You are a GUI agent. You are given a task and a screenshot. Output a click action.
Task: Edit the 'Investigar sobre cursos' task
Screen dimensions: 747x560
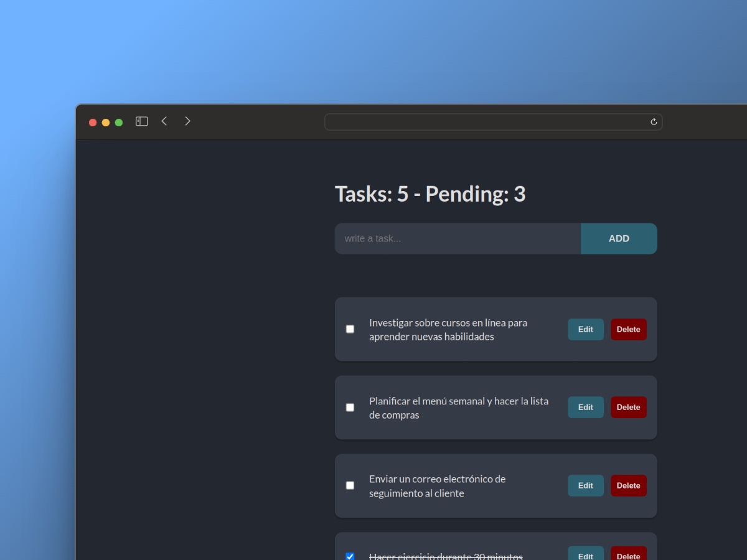point(586,329)
